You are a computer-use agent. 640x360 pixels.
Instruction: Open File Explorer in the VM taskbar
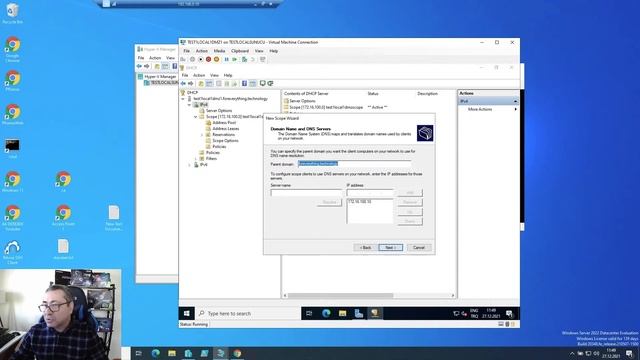coord(342,313)
